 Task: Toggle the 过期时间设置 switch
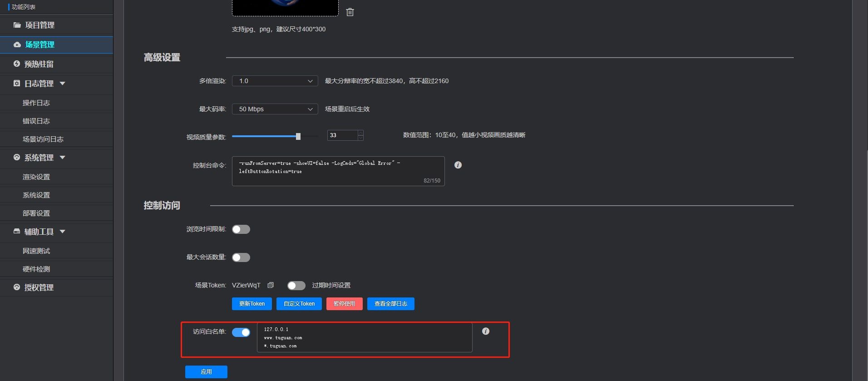[296, 286]
